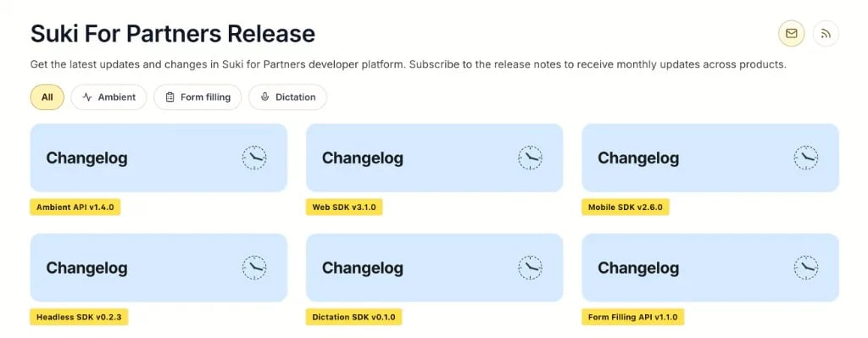Filter releases by Ambient
The width and height of the screenshot is (868, 338).
click(x=108, y=97)
